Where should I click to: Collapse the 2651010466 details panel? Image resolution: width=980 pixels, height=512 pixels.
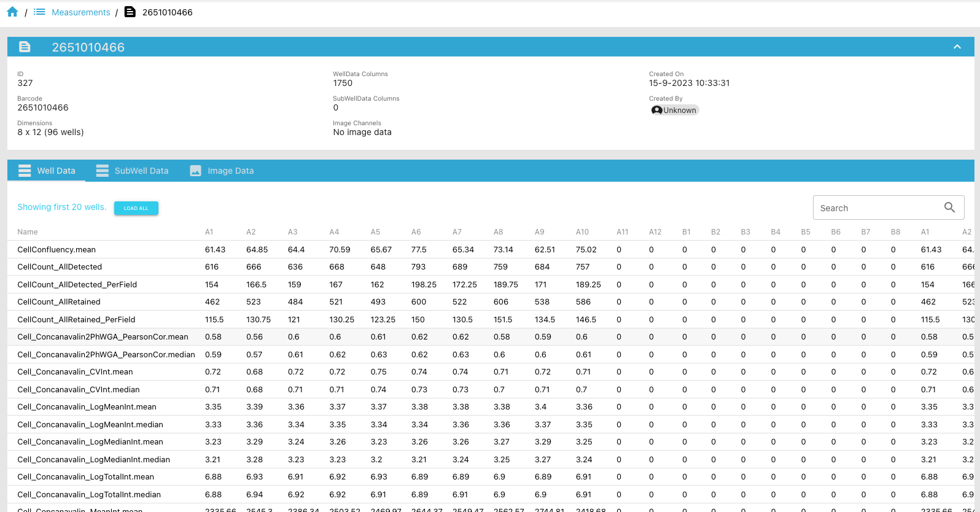pos(957,47)
